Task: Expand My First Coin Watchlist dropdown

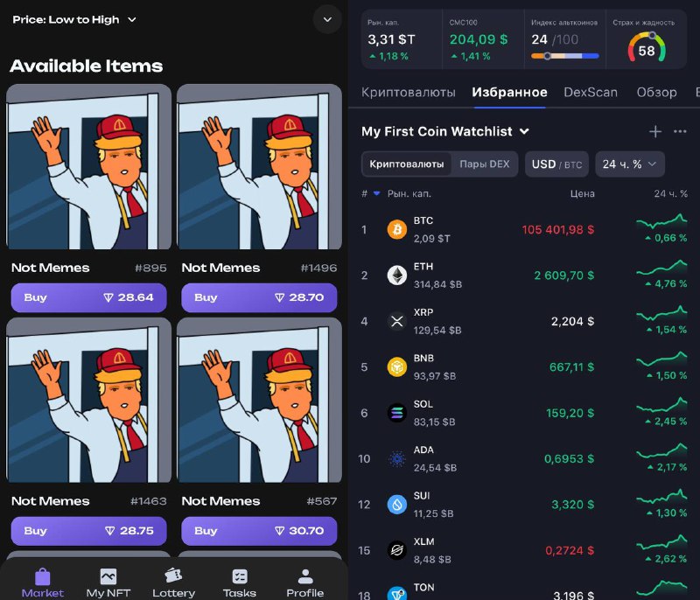Action: (445, 131)
